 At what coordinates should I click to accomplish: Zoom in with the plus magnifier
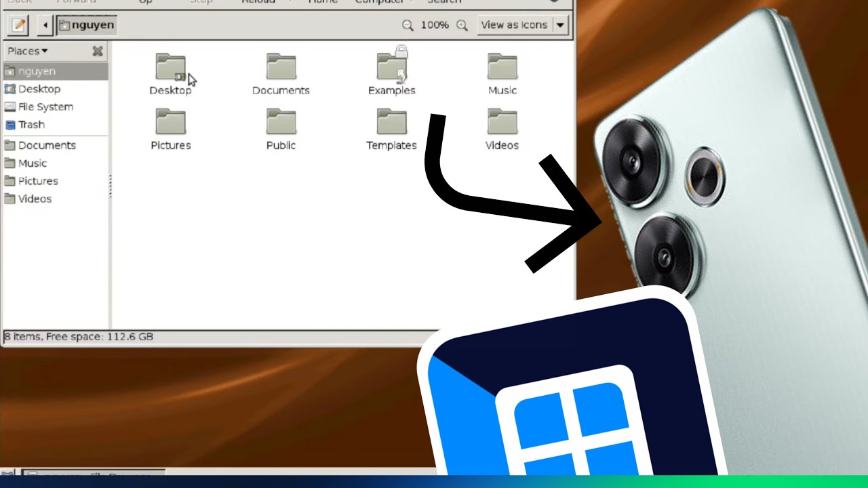[x=462, y=25]
